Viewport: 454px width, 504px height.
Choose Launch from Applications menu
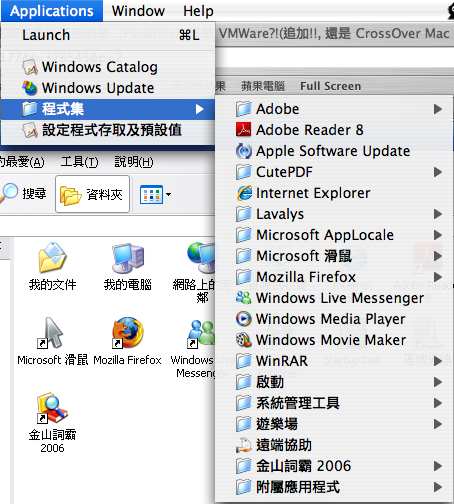(108, 35)
